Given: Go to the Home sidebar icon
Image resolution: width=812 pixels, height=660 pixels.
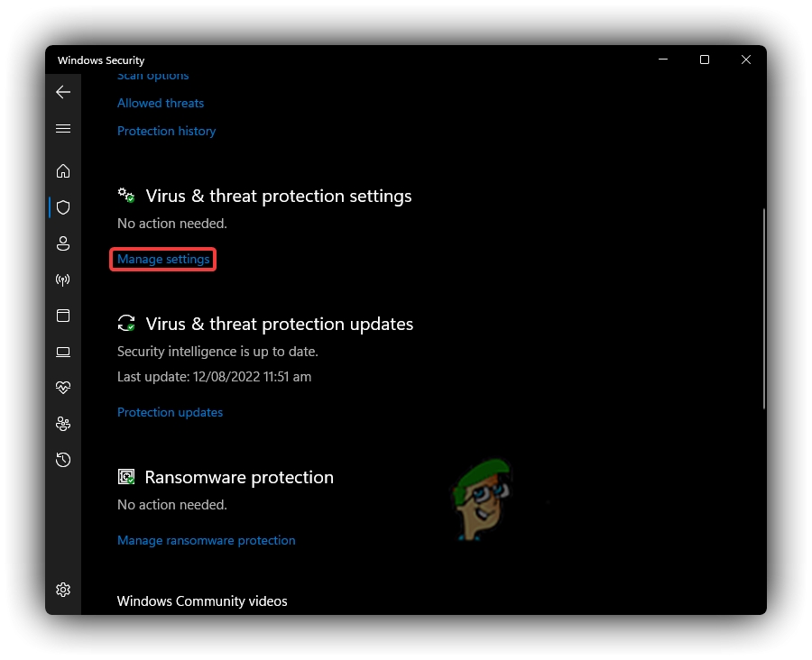Looking at the screenshot, I should point(63,170).
